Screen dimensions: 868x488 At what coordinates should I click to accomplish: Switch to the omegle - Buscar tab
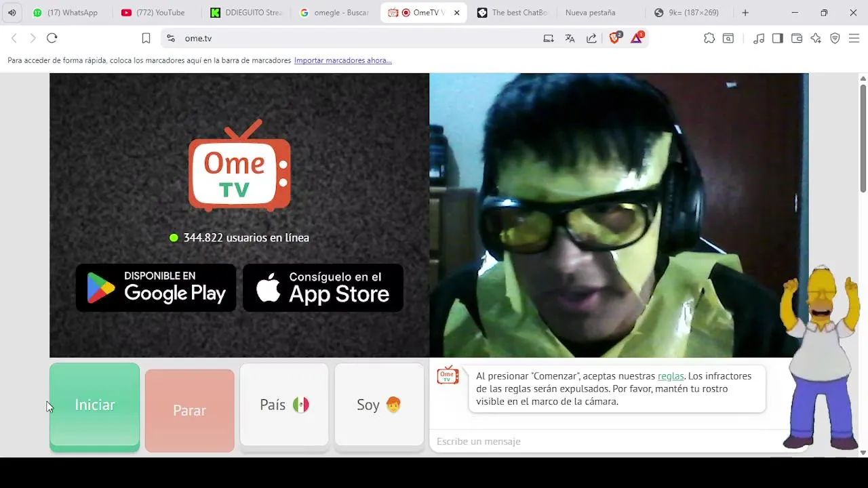(x=335, y=12)
